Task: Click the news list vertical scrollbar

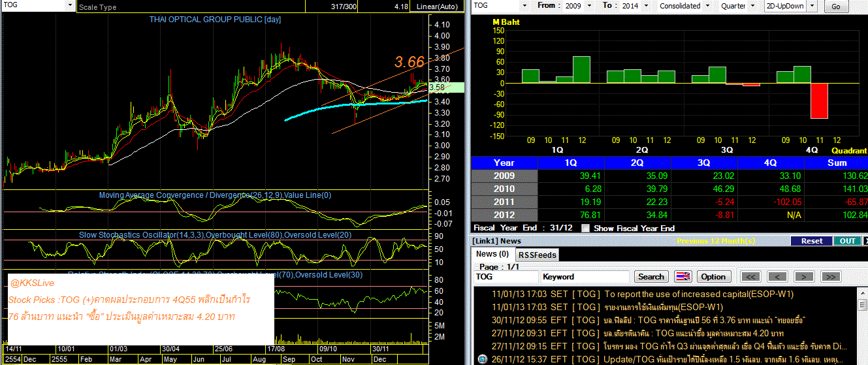Action: pos(863,325)
